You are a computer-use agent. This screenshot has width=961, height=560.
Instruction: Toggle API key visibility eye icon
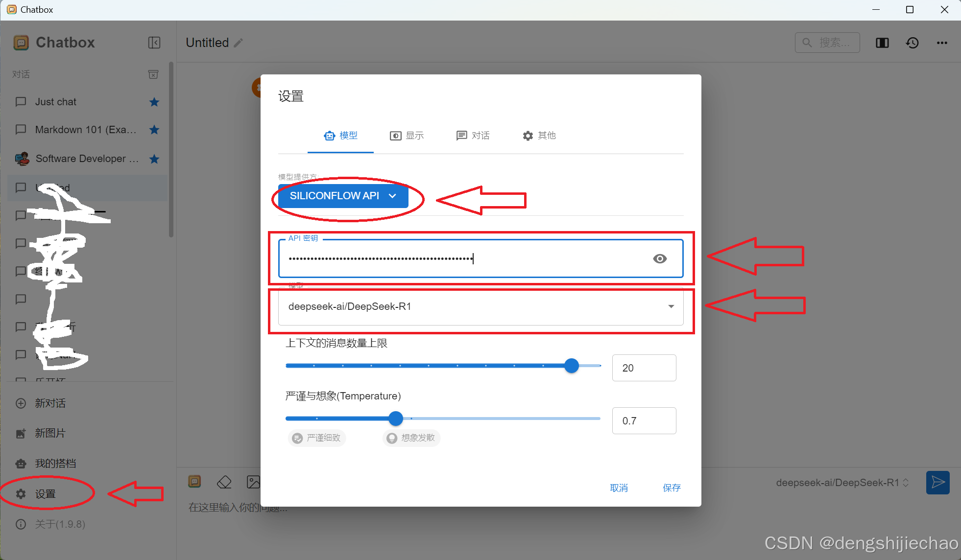click(x=660, y=258)
